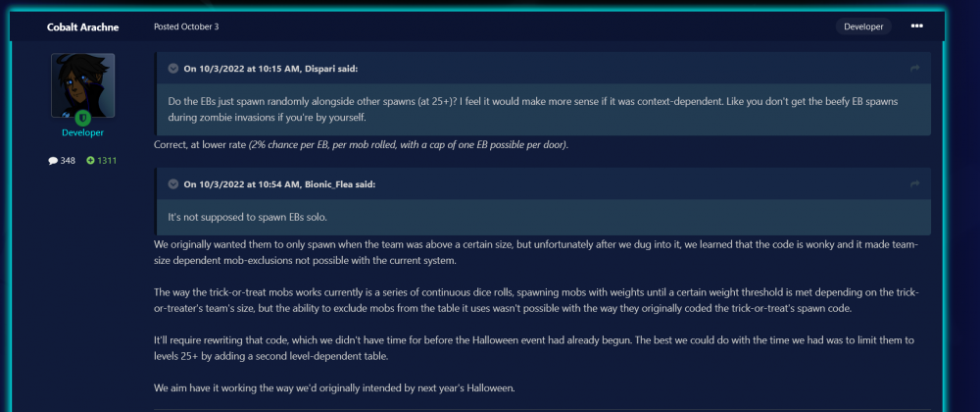Open the post options ellipsis menu

[x=916, y=26]
